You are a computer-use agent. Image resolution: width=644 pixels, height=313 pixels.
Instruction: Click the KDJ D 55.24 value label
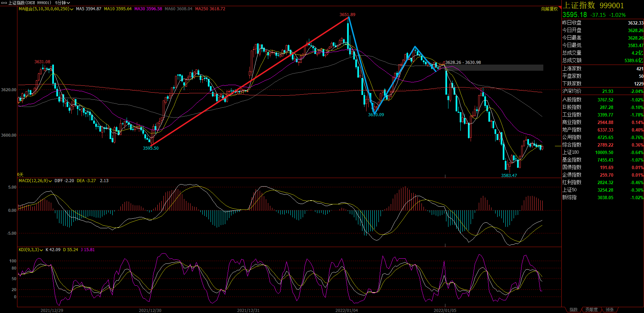point(71,250)
